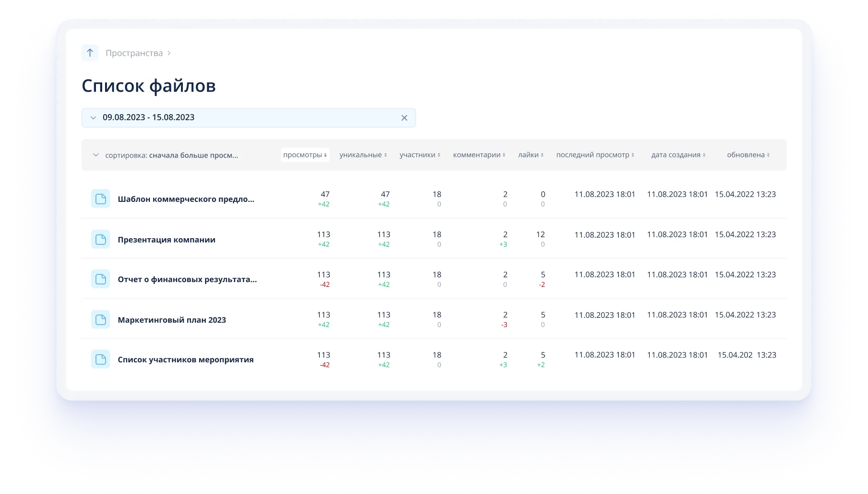The image size is (868, 494).
Task: Click участники value 18 for Презентация компании
Action: (x=437, y=234)
